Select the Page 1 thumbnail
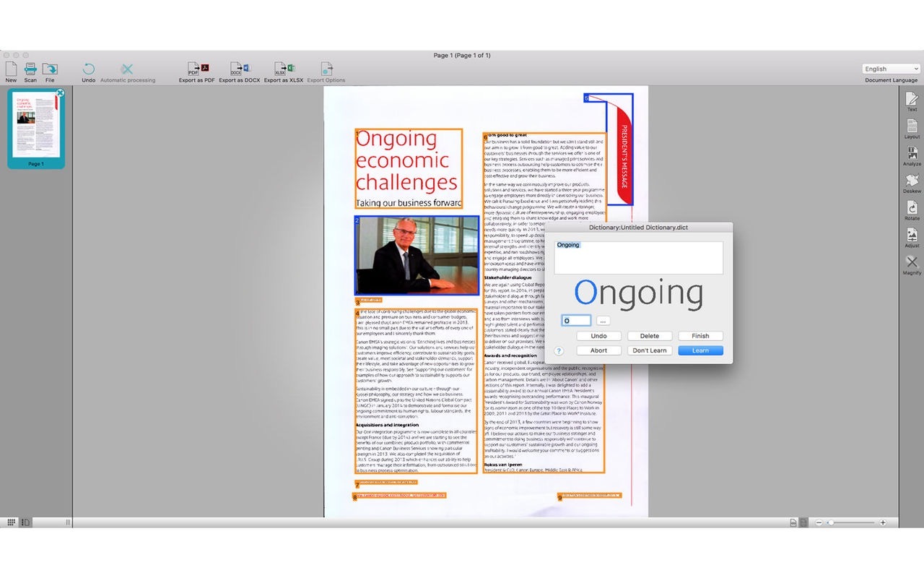Screen dimensions: 924x578 tap(36, 127)
